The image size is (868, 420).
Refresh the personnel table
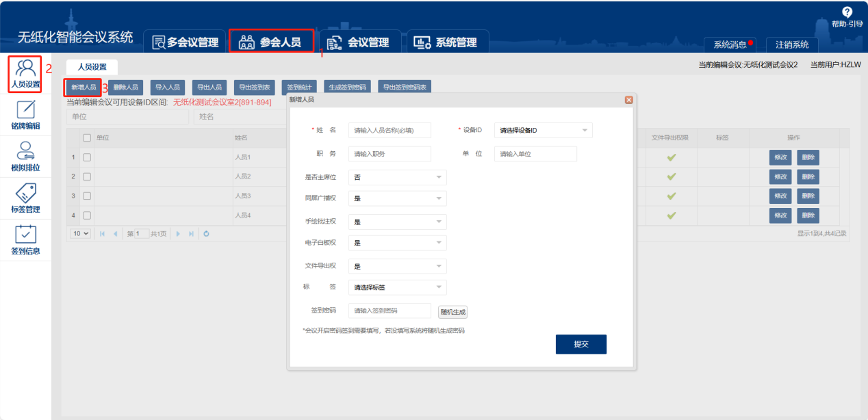(x=206, y=233)
